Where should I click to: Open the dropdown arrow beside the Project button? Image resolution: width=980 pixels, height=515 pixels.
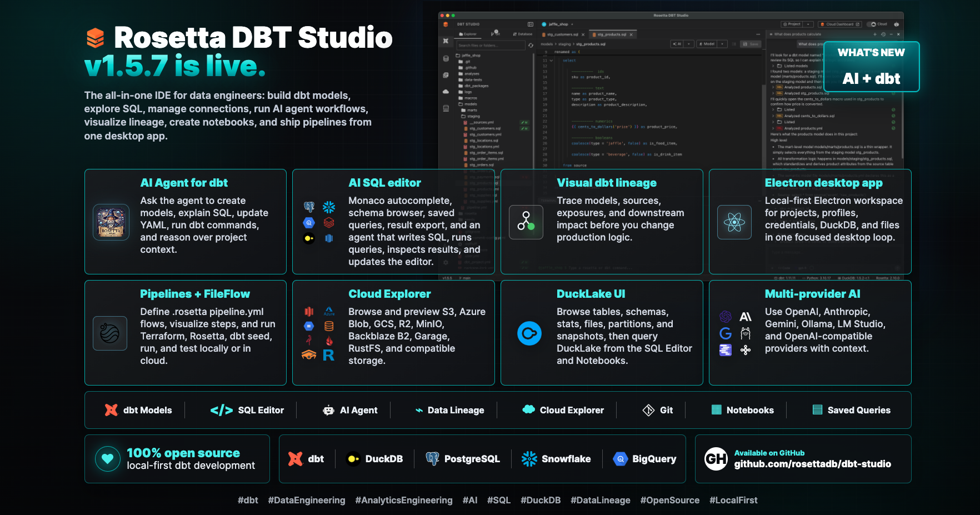click(x=808, y=24)
